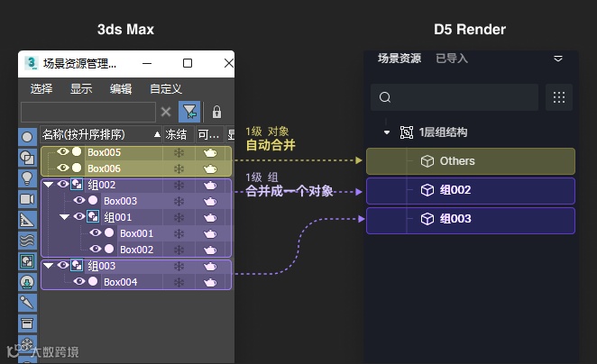Select the shapes filter icon in sidebar
Image resolution: width=597 pixels, height=364 pixels.
[27, 158]
